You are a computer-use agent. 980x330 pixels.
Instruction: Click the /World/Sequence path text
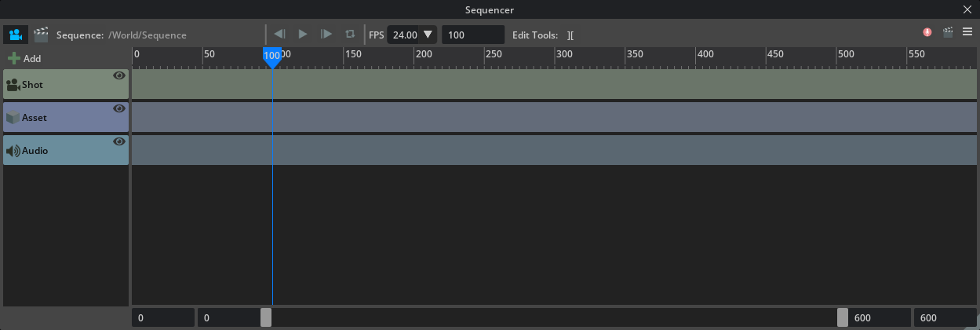(x=148, y=35)
